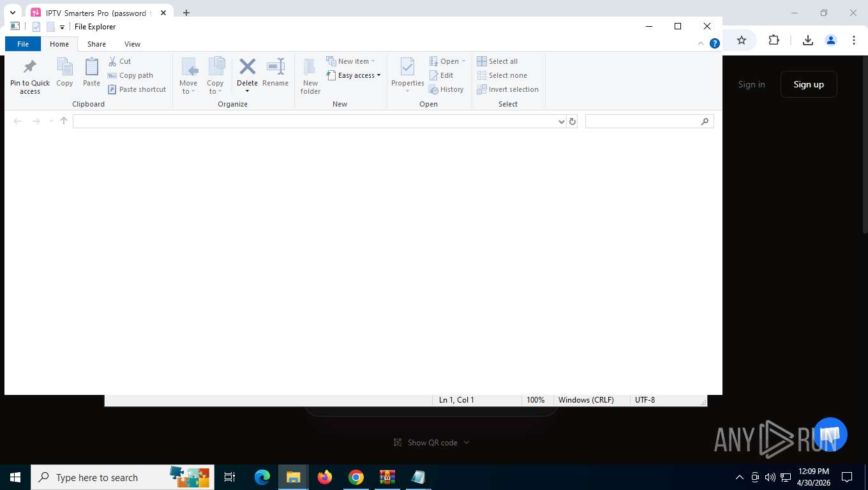Click Invert selection
868x490 pixels.
coord(507,89)
